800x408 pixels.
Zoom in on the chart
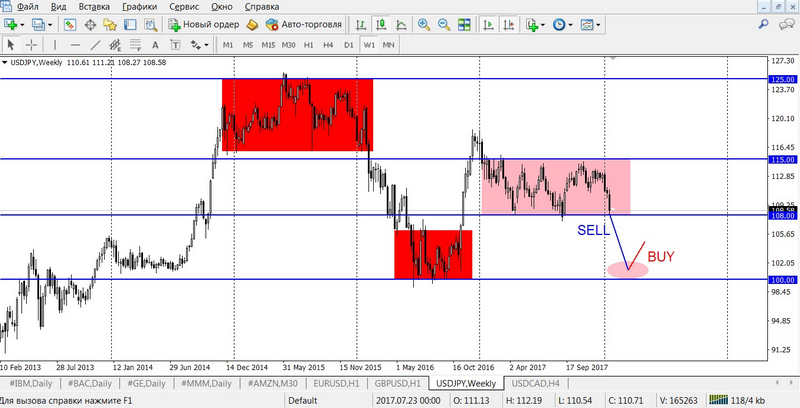click(424, 24)
